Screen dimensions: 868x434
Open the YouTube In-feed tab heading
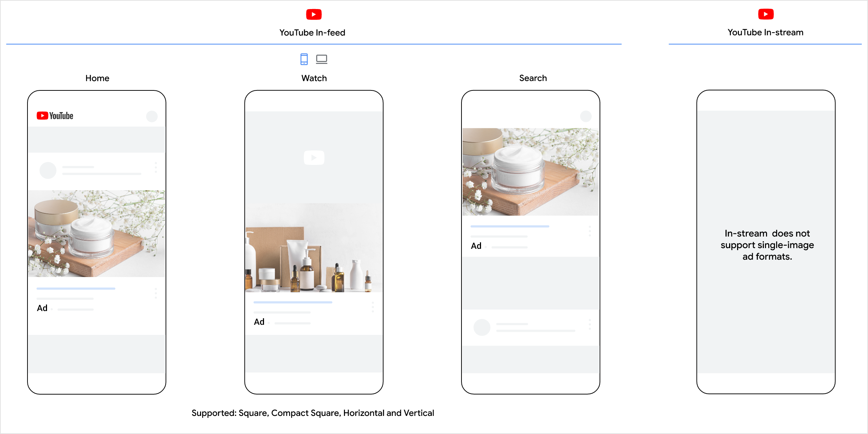pos(312,33)
